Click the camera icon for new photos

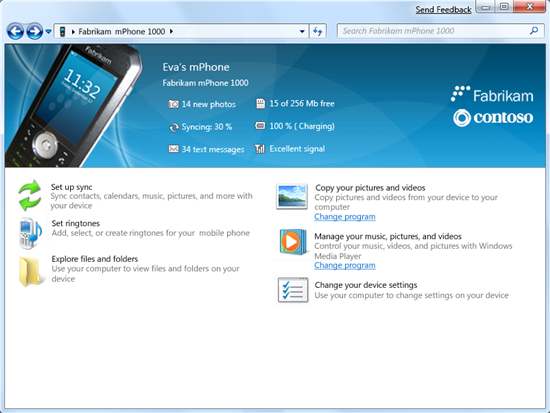[x=173, y=104]
